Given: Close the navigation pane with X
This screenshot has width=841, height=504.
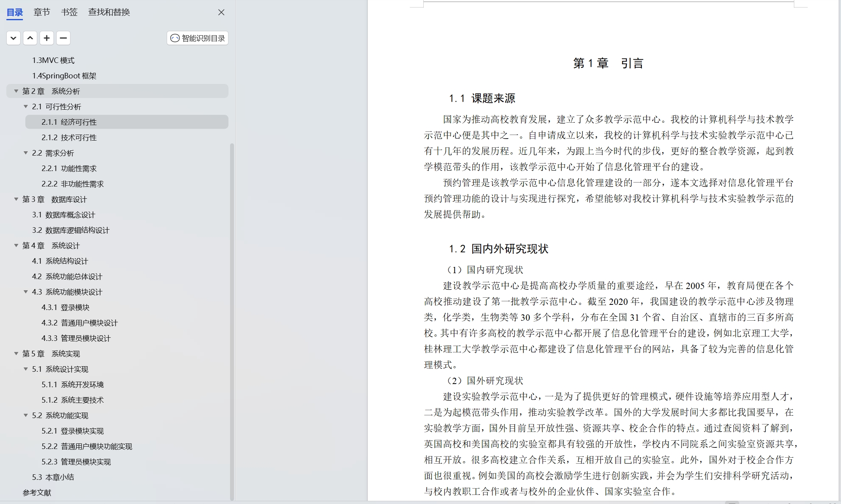Looking at the screenshot, I should pos(221,12).
